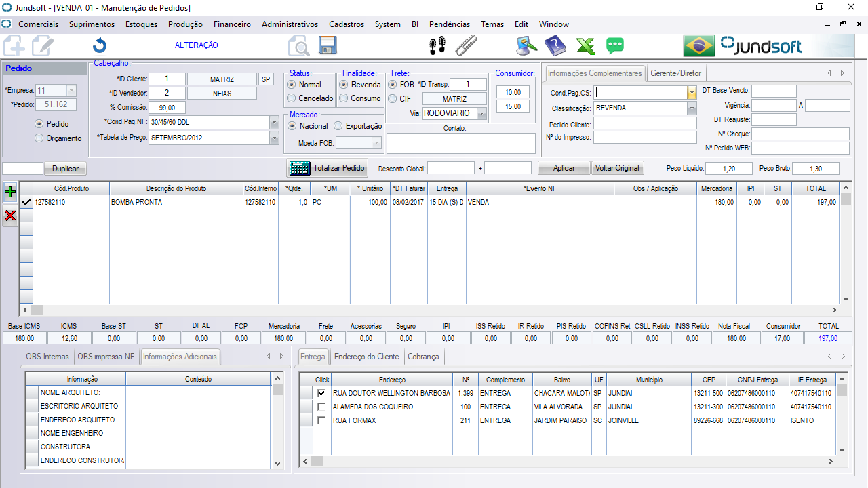Switch to Endereço do Cliente tab
Screen dimensions: 868x488
point(367,357)
